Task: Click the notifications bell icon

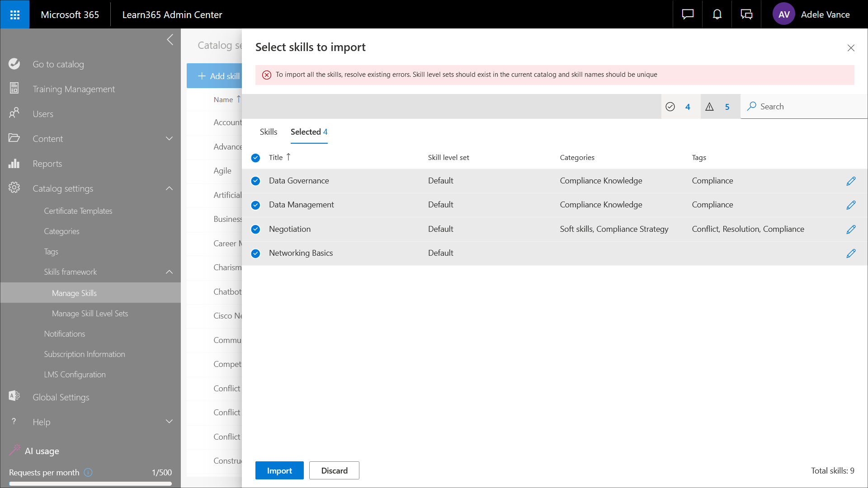Action: (717, 14)
